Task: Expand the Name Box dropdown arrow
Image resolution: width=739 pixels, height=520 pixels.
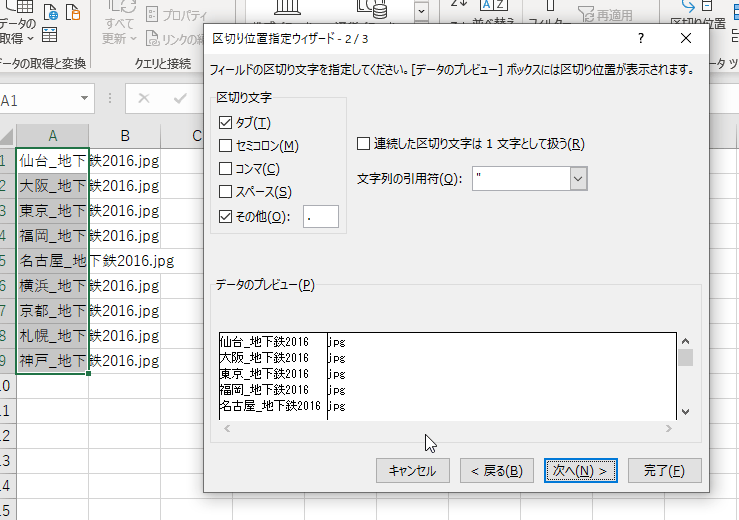Action: 85,100
